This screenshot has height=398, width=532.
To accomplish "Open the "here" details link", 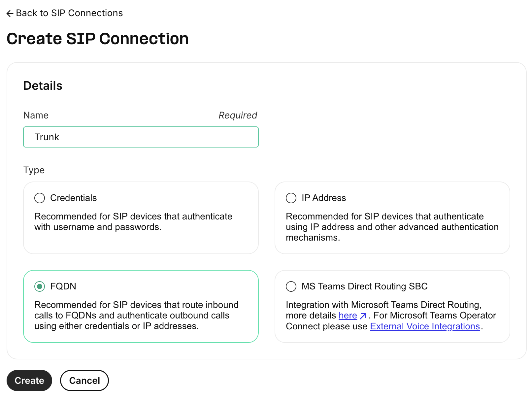I will (x=348, y=315).
